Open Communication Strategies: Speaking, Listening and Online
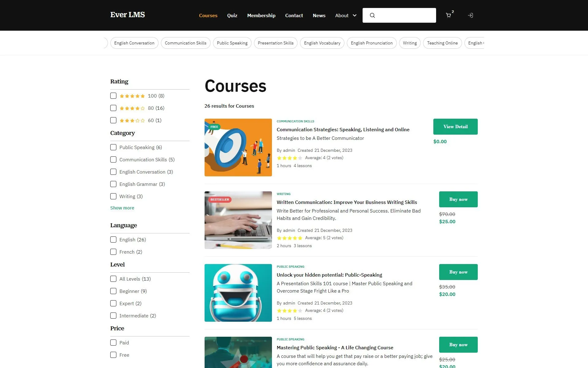 (343, 129)
